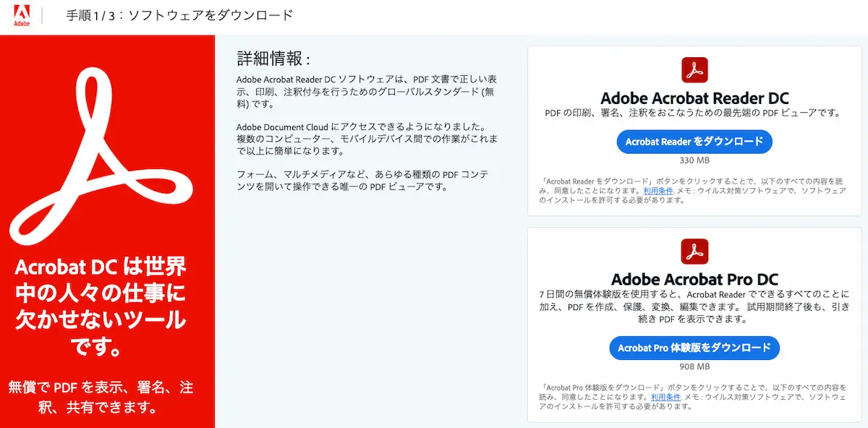Download Acrobat Reader with the blue button
868x428 pixels.
694,142
